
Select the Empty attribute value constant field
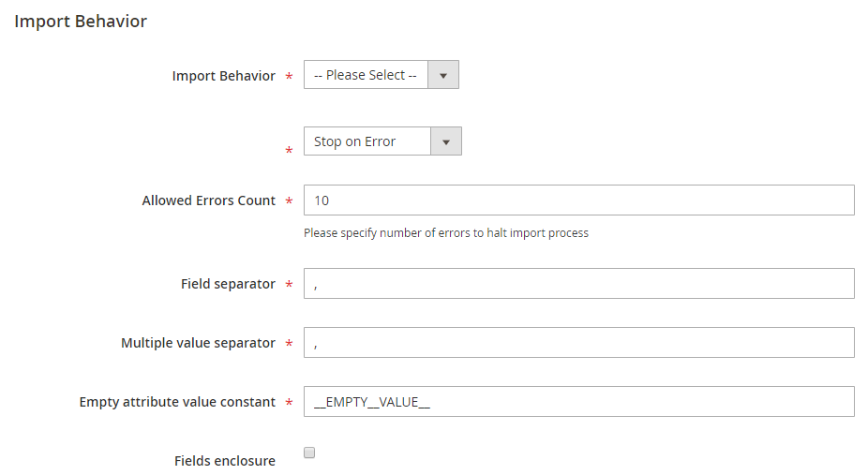click(579, 402)
